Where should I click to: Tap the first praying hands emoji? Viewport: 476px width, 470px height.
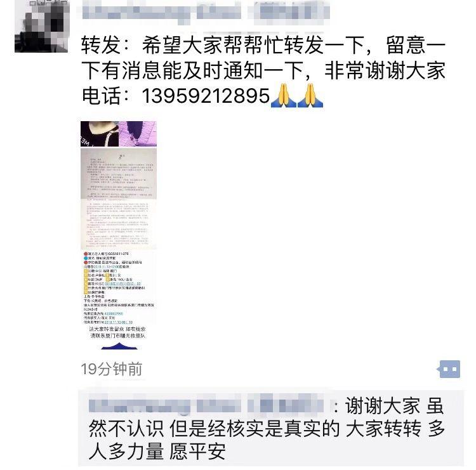click(283, 96)
